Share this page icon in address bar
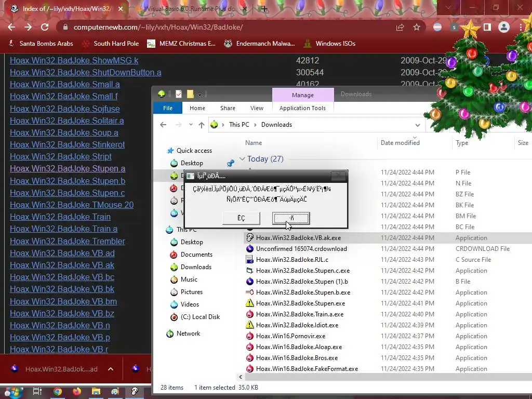This screenshot has height=399, width=532. coord(400,27)
